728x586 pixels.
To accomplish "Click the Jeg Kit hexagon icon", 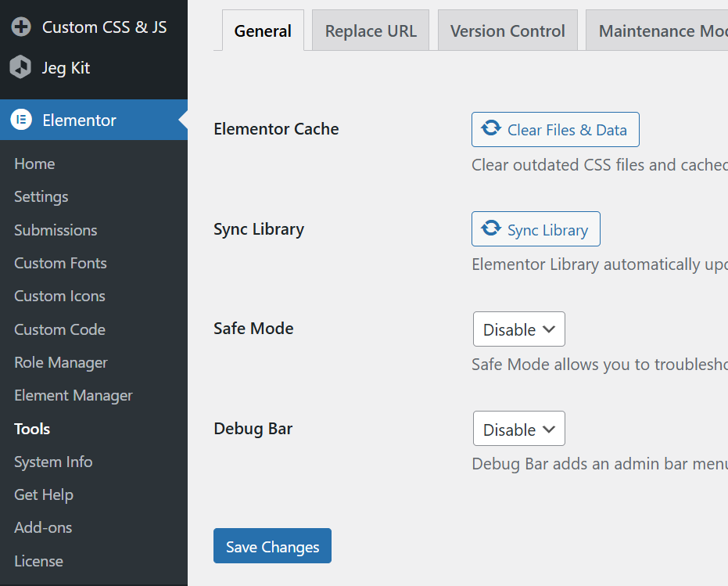I will pyautogui.click(x=20, y=68).
